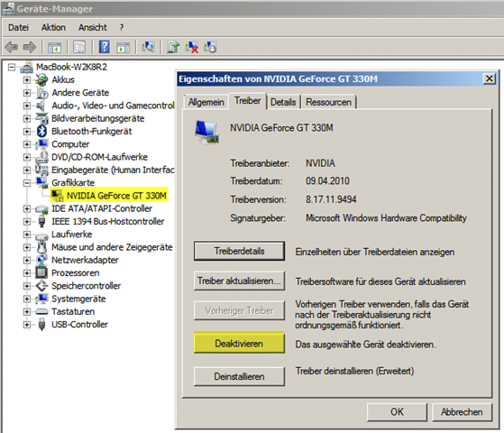Open the Aktion menu
The height and width of the screenshot is (433, 504).
coord(53,28)
